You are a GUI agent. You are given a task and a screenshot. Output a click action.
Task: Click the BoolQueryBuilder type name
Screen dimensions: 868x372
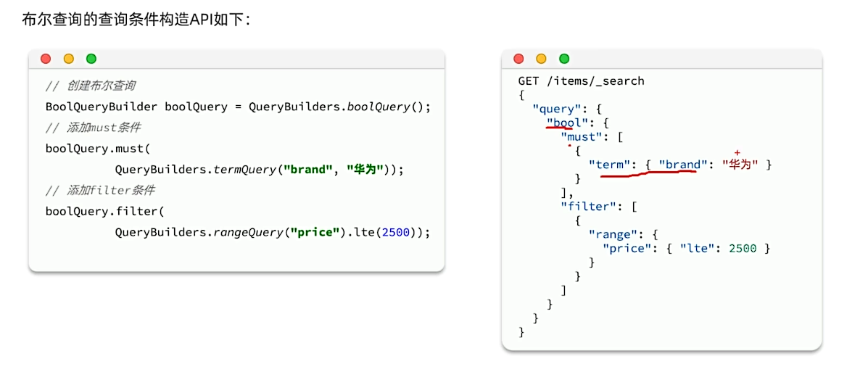pyautogui.click(x=101, y=107)
